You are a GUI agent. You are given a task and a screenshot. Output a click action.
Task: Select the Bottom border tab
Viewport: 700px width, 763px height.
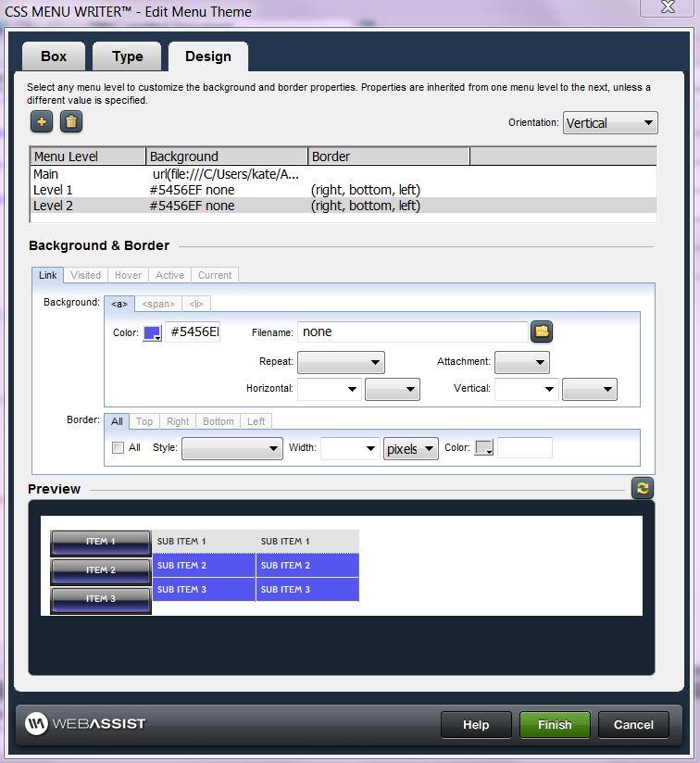click(x=218, y=421)
